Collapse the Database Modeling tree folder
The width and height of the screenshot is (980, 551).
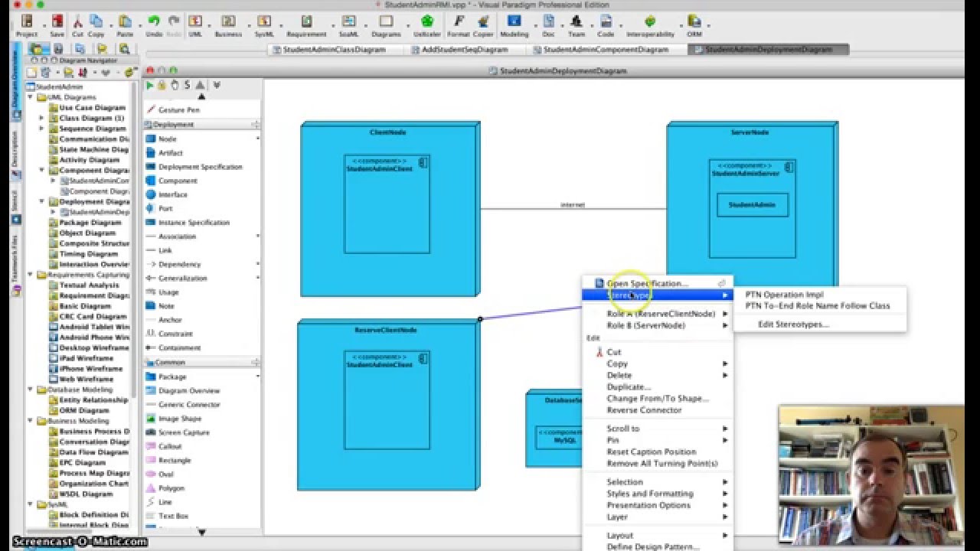(31, 389)
